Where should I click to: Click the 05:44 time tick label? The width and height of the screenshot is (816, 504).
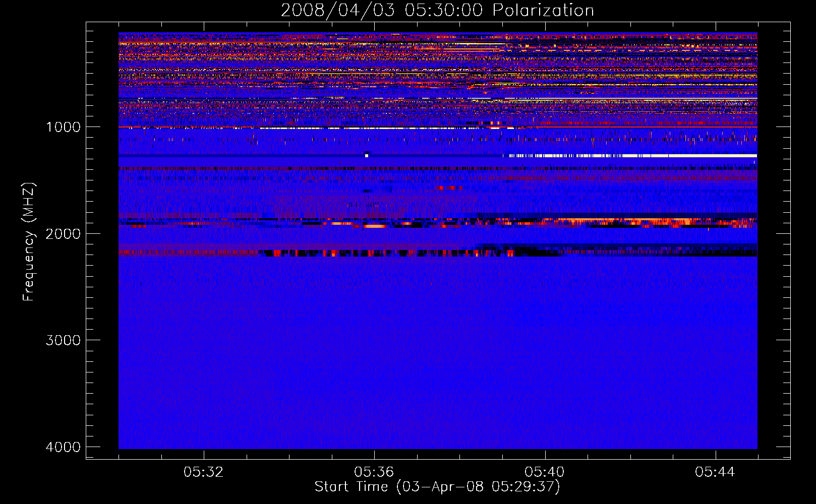point(715,472)
